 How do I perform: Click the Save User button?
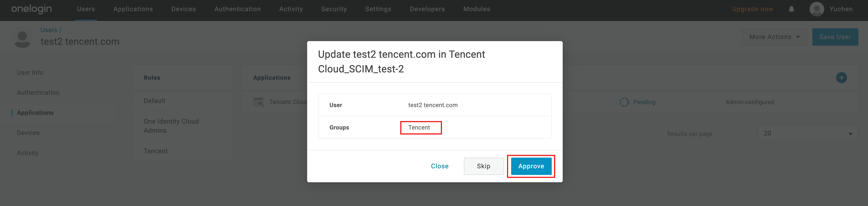click(835, 37)
